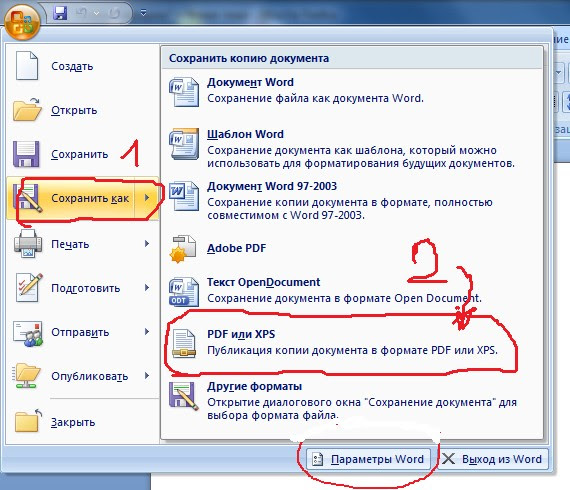The height and width of the screenshot is (490, 570).
Task: Choose Adobe PDF save option
Action: (352, 248)
